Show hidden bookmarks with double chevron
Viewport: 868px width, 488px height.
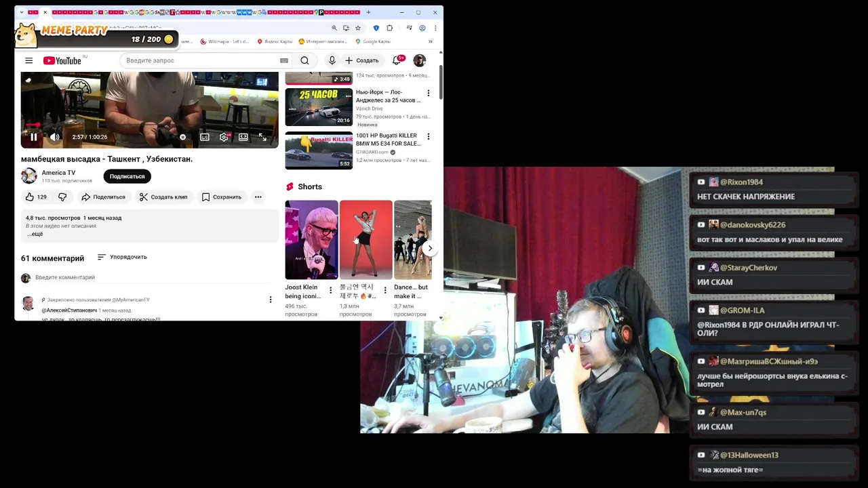coord(430,41)
